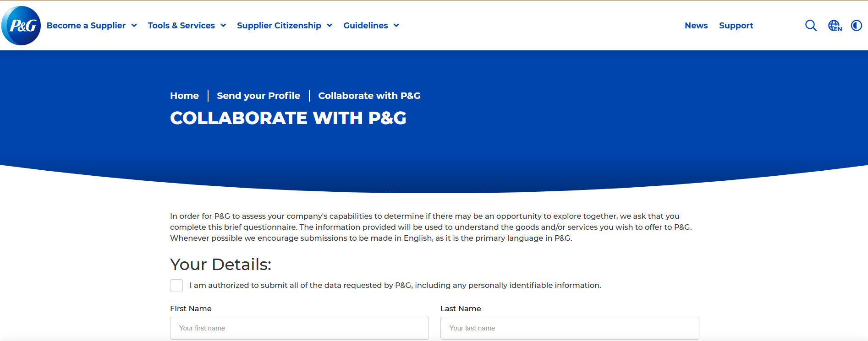This screenshot has height=341, width=868.
Task: Go to the News page
Action: (x=696, y=26)
